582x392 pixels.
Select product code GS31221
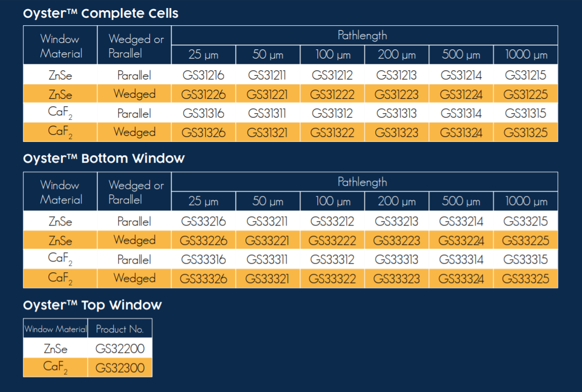point(267,95)
